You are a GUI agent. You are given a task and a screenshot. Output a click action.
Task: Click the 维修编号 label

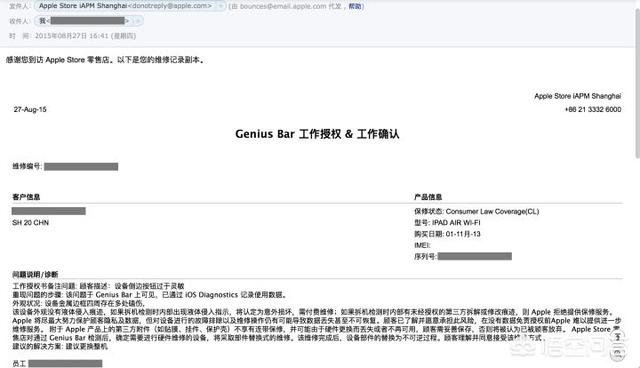click(27, 166)
